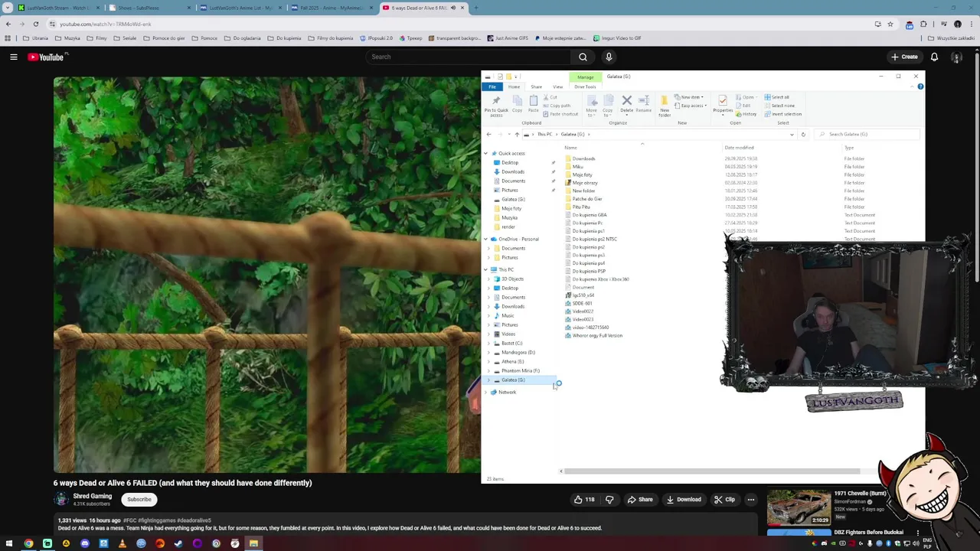Expand Network node in navigation pane

[x=485, y=392]
